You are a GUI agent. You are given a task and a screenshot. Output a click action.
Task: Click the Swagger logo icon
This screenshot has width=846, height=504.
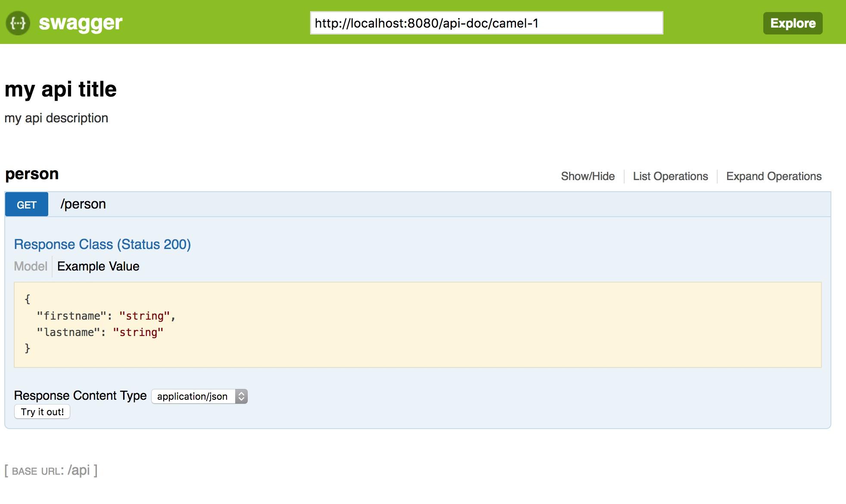coord(18,23)
